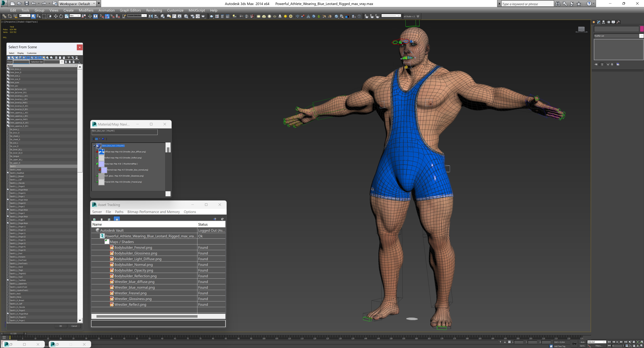644x348 pixels.
Task: Click the time slider showing 0 / 225
Action: tap(13, 334)
